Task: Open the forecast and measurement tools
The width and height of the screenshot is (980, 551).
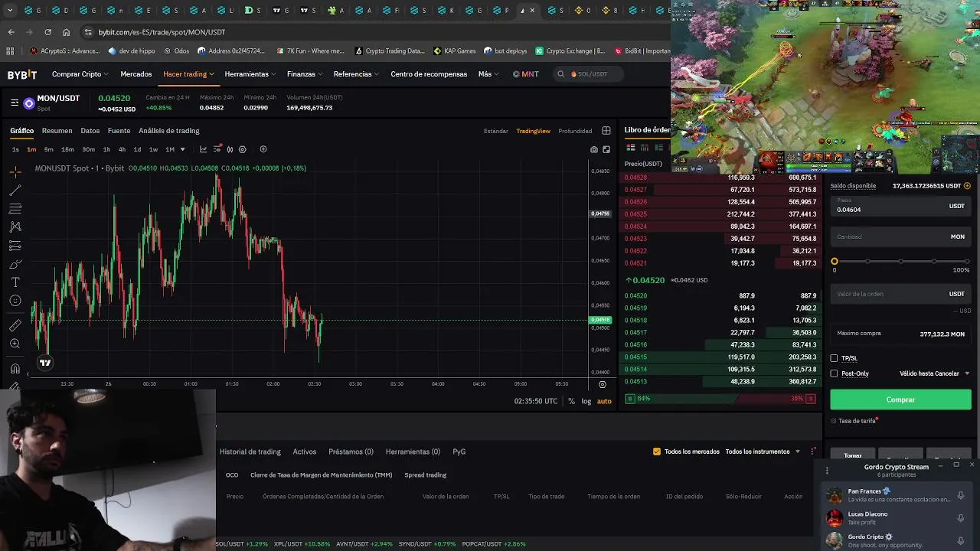Action: (x=15, y=246)
